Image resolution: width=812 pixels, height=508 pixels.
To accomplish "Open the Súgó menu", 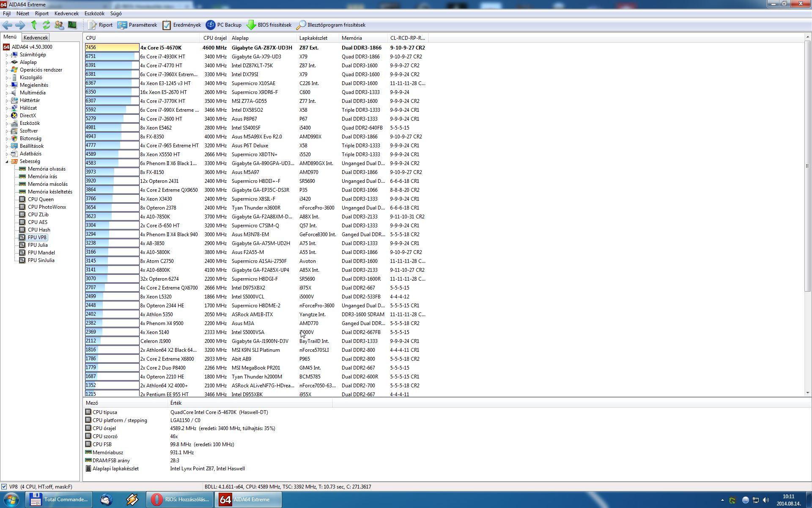I will pos(116,14).
